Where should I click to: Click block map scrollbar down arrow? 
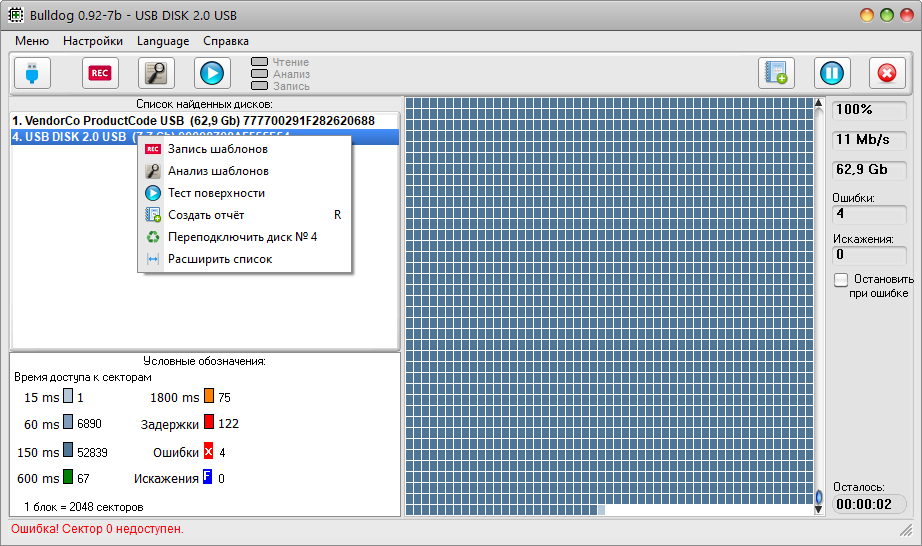[x=819, y=510]
